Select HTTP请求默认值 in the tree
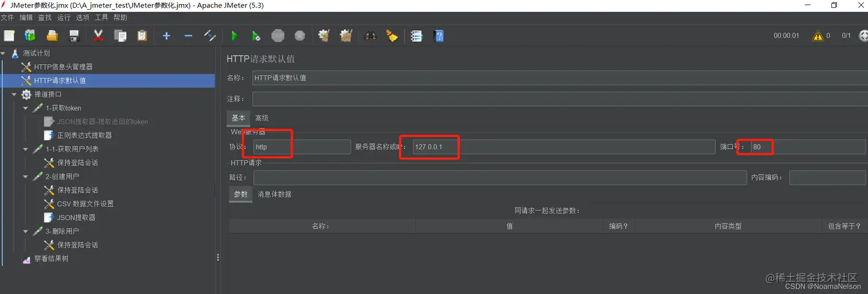Image resolution: width=868 pixels, height=294 pixels. click(x=60, y=81)
